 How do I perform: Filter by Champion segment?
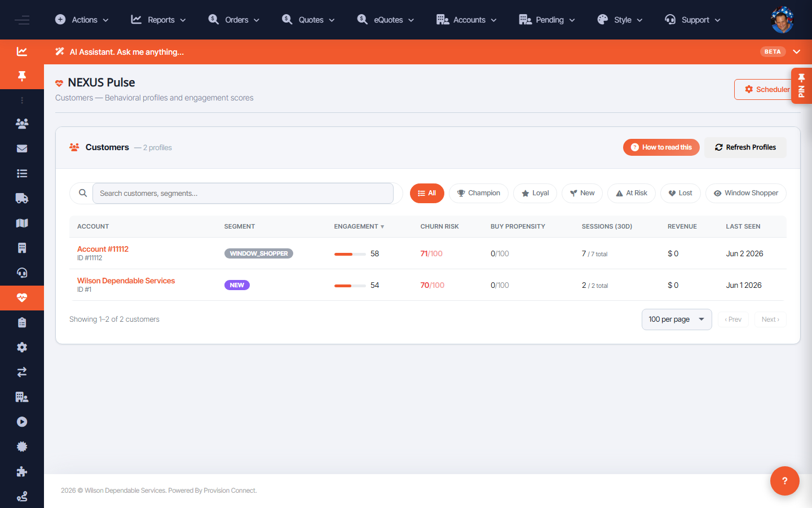click(479, 193)
